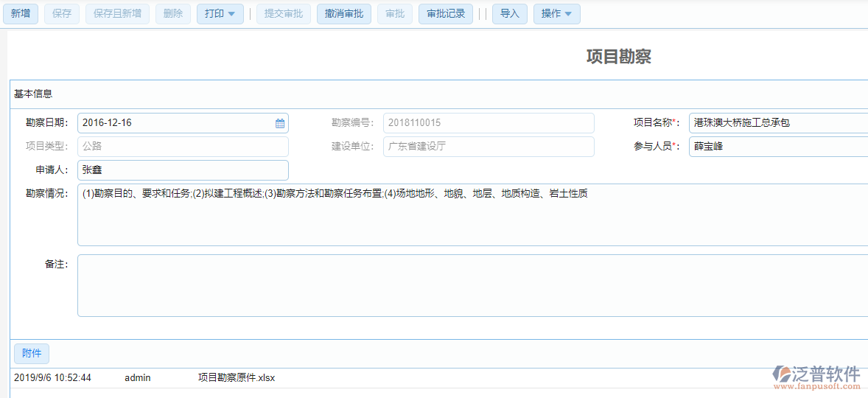Open the 操作 dropdown menu
868x398 pixels.
556,14
